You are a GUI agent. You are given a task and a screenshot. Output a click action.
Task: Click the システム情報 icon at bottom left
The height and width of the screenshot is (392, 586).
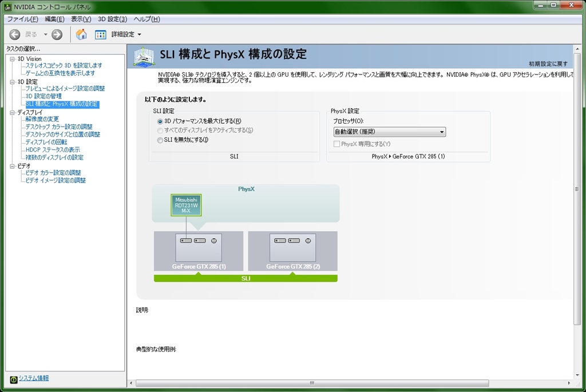14,379
